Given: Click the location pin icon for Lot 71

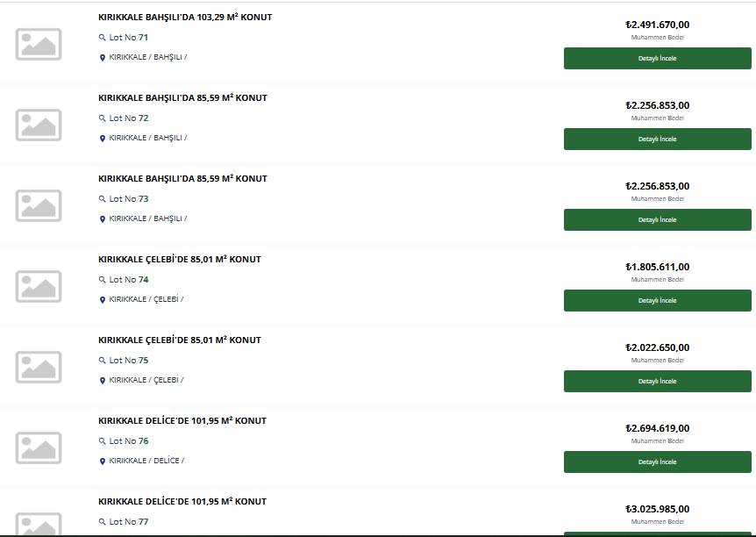Looking at the screenshot, I should click(103, 58).
